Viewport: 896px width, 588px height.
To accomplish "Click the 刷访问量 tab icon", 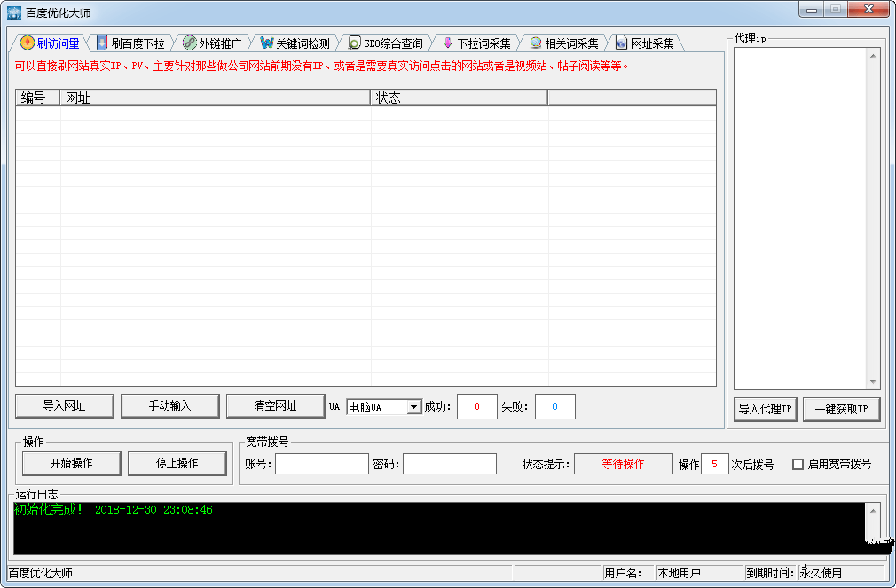I will 27,43.
